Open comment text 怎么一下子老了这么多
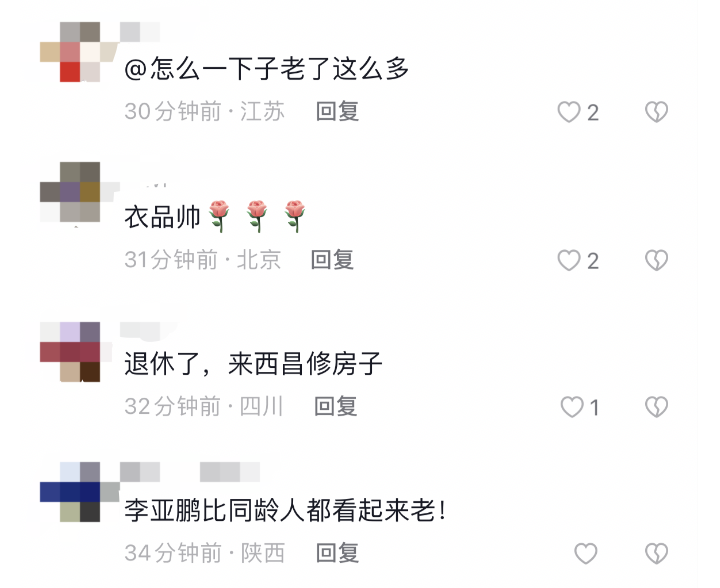Image resolution: width=720 pixels, height=588 pixels. tap(266, 69)
